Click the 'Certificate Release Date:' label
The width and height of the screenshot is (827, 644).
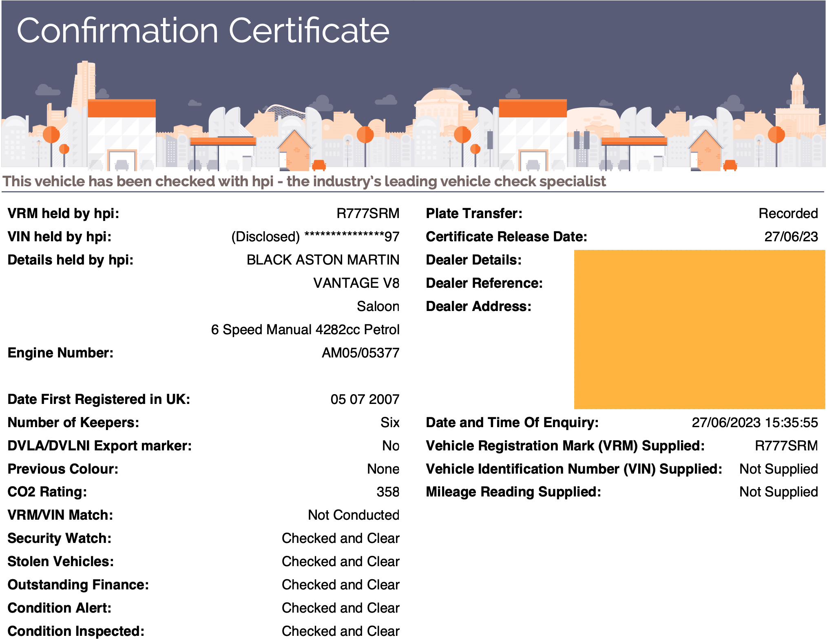506,237
